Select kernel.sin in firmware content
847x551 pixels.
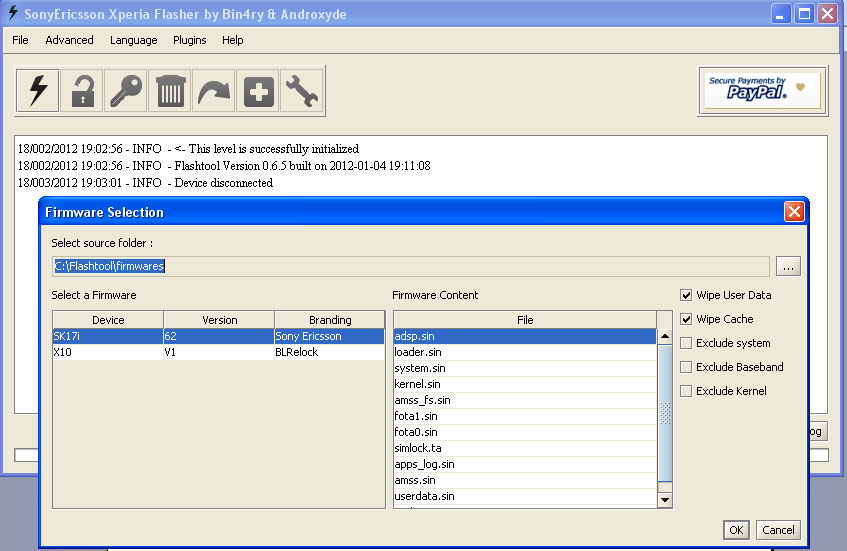tap(525, 384)
